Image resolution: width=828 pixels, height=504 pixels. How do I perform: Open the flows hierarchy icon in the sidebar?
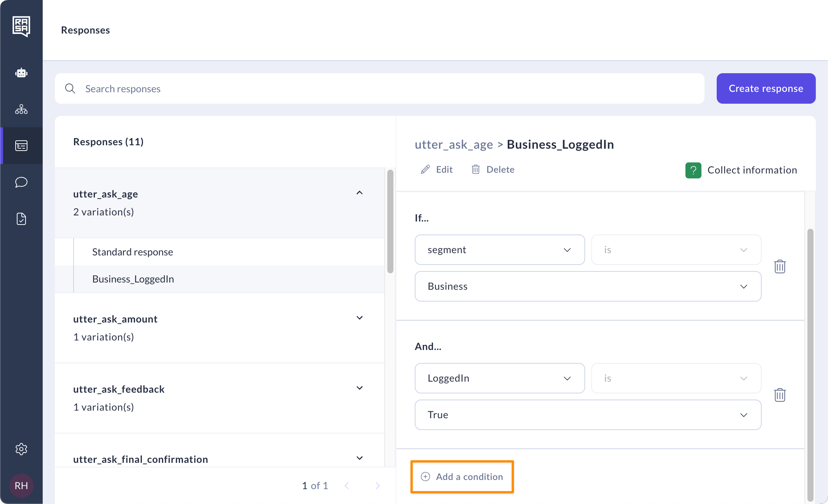[x=21, y=109]
